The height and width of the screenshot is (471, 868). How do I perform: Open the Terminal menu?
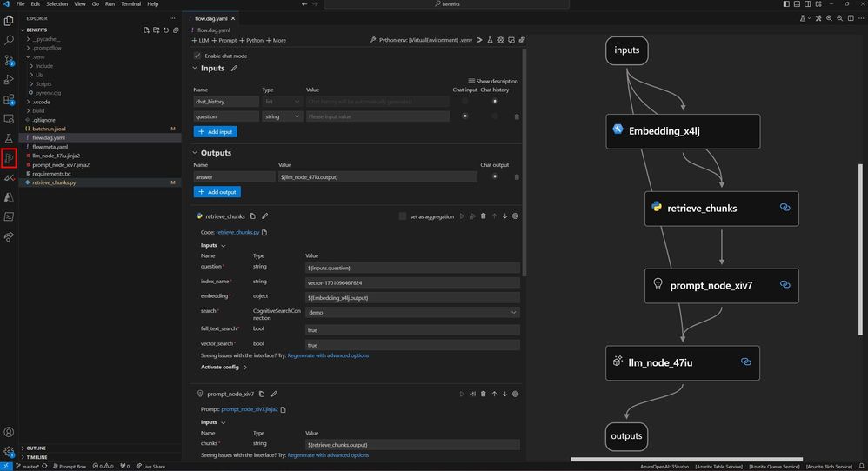[x=130, y=4]
